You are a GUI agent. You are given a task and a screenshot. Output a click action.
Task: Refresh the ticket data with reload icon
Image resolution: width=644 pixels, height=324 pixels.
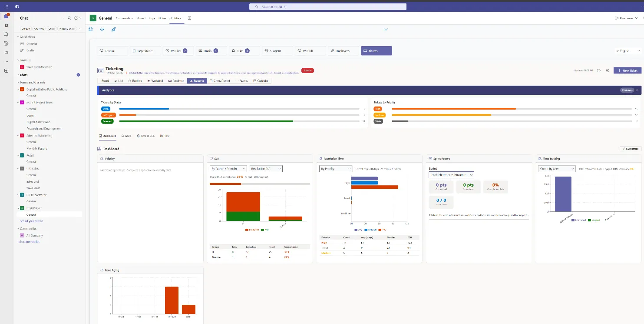[x=599, y=70]
